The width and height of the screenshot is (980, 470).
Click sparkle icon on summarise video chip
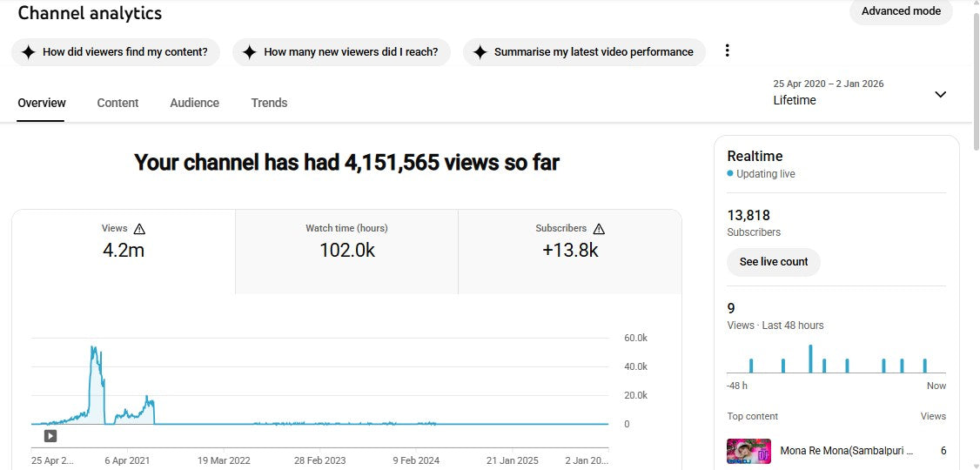pyautogui.click(x=480, y=52)
